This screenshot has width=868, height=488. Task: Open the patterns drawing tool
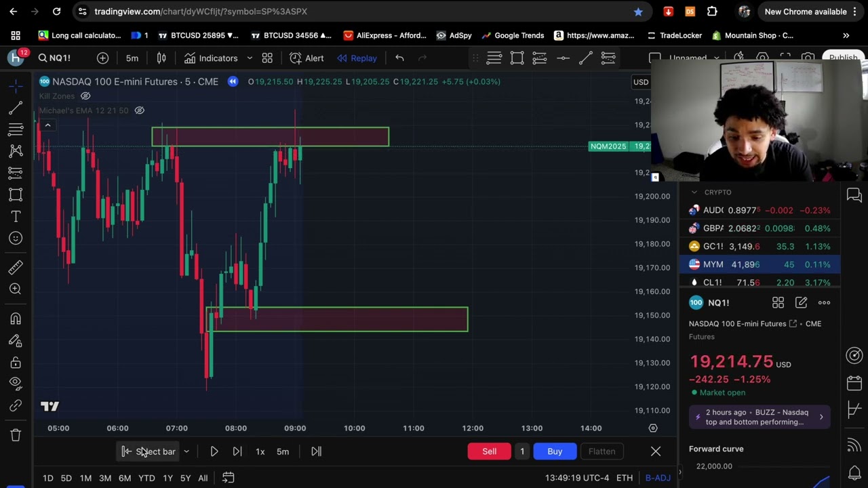[16, 151]
